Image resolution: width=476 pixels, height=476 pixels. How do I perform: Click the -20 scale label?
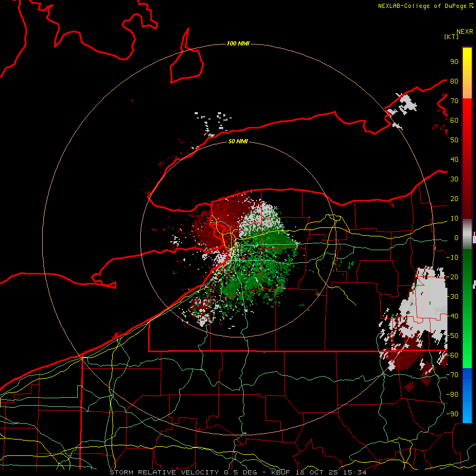(452, 277)
